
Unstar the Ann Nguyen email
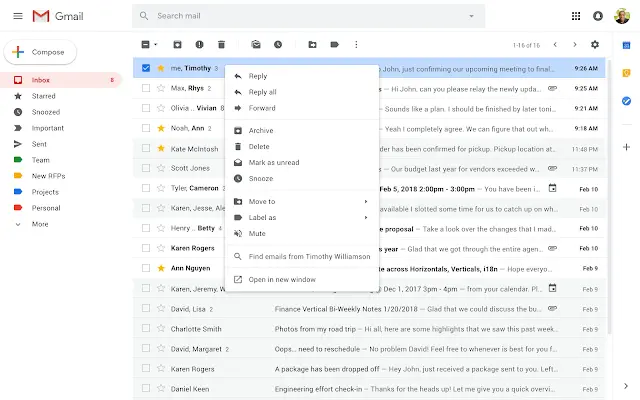pos(161,268)
